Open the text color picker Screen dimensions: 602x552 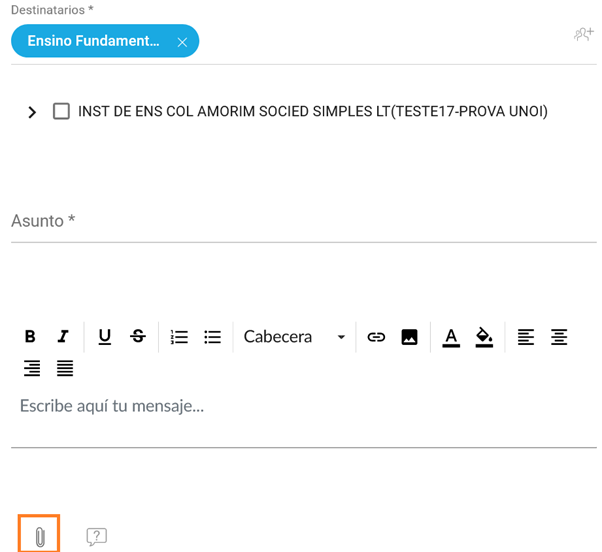click(451, 337)
